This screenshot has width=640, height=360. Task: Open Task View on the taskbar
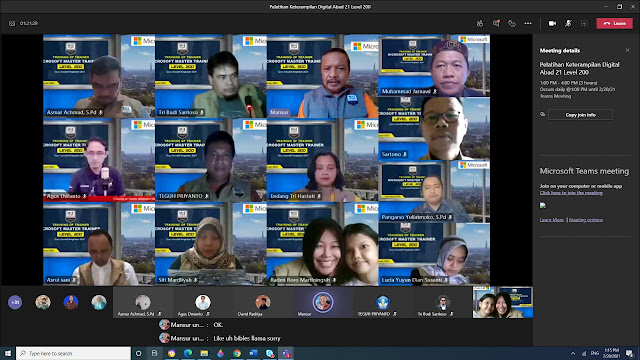[155, 353]
